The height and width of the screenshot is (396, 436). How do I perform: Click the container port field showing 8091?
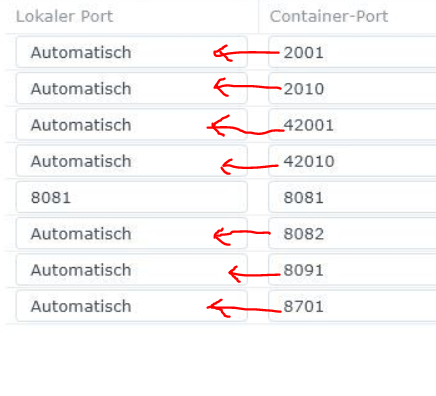[352, 270]
